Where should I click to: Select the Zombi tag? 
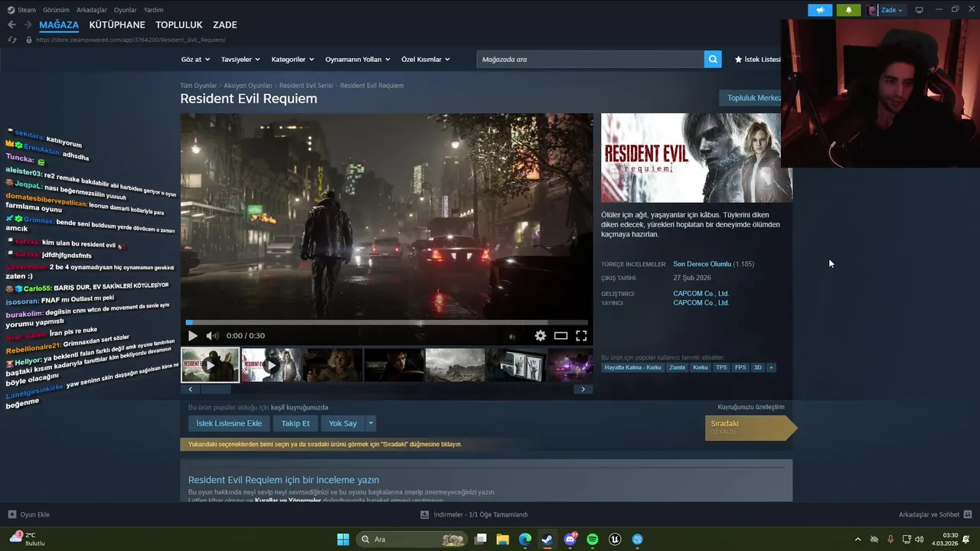tap(677, 367)
